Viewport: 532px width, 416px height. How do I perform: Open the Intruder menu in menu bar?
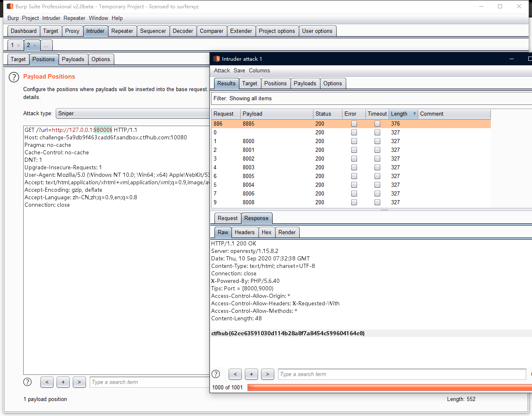pyautogui.click(x=51, y=18)
